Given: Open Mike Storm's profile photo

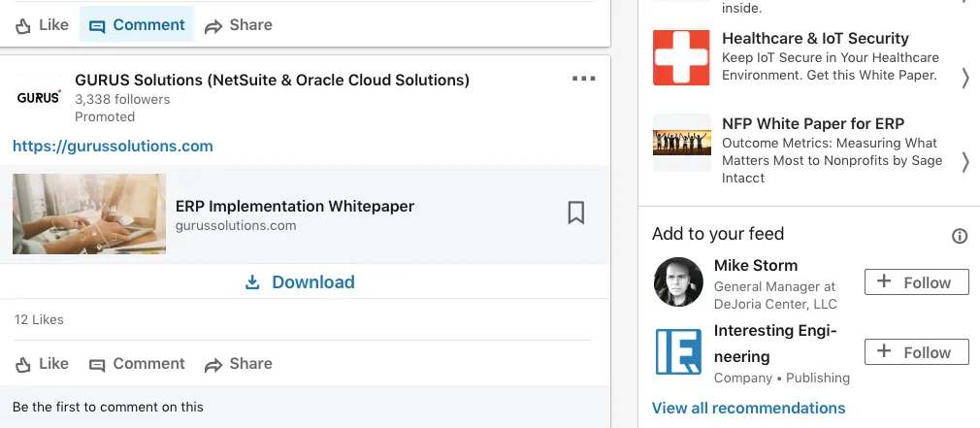Looking at the screenshot, I should (678, 281).
